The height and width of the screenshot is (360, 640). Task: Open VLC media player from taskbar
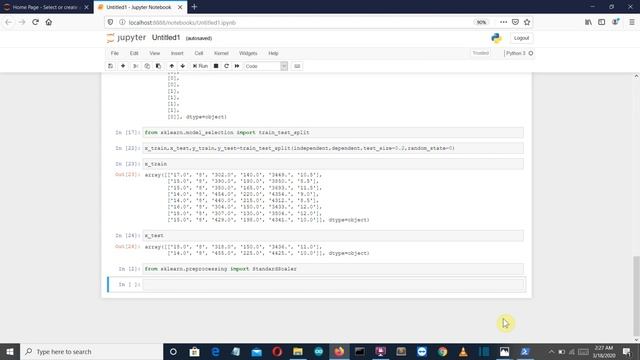coord(463,351)
